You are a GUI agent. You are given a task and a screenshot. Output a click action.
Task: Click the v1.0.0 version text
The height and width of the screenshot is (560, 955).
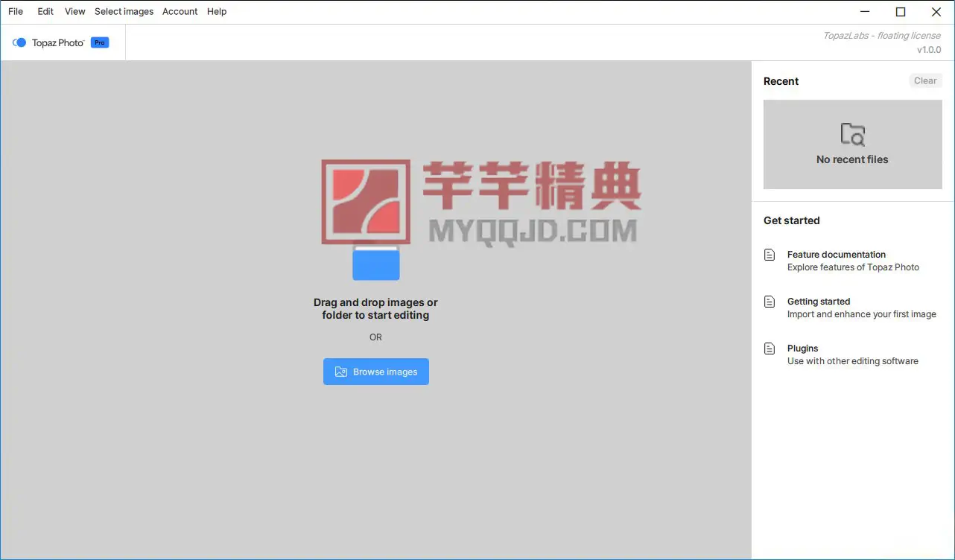pyautogui.click(x=929, y=50)
